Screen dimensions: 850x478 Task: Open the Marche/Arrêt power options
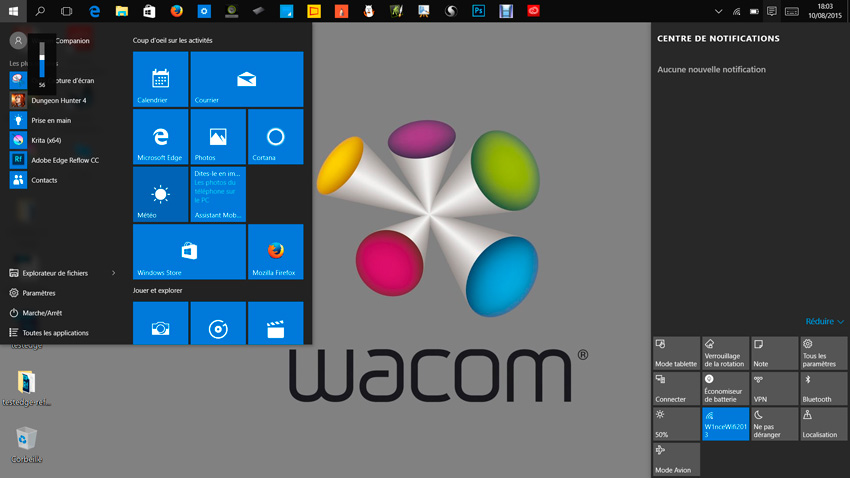(x=42, y=313)
